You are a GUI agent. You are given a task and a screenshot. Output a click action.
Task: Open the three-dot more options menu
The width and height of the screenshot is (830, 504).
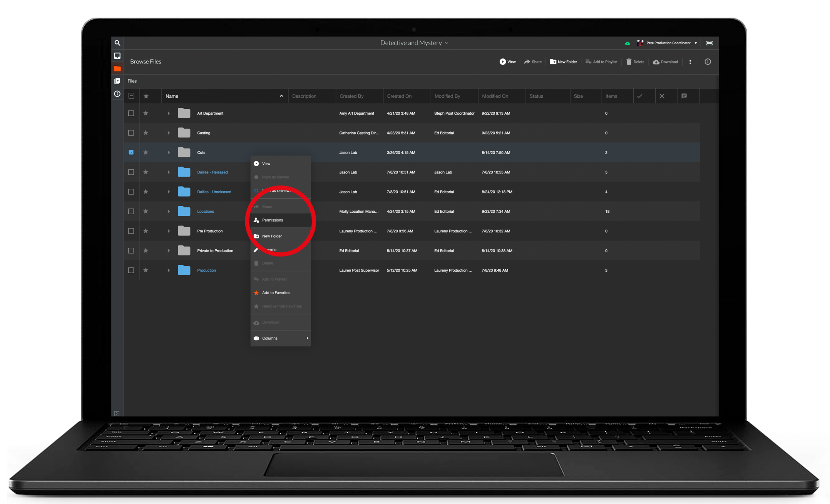click(x=690, y=62)
